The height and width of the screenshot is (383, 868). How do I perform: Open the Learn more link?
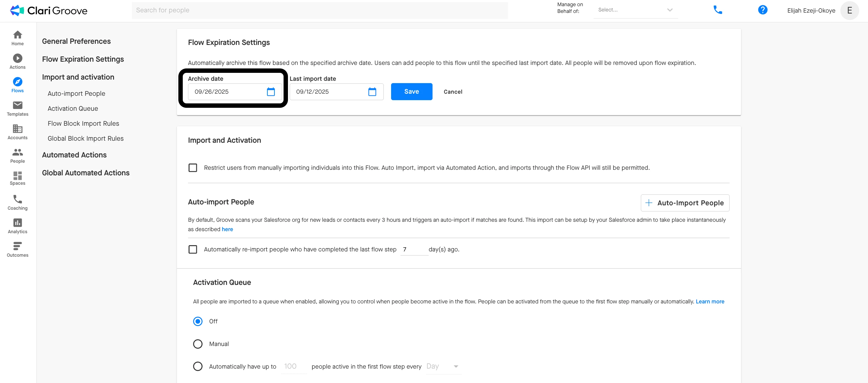(x=710, y=301)
